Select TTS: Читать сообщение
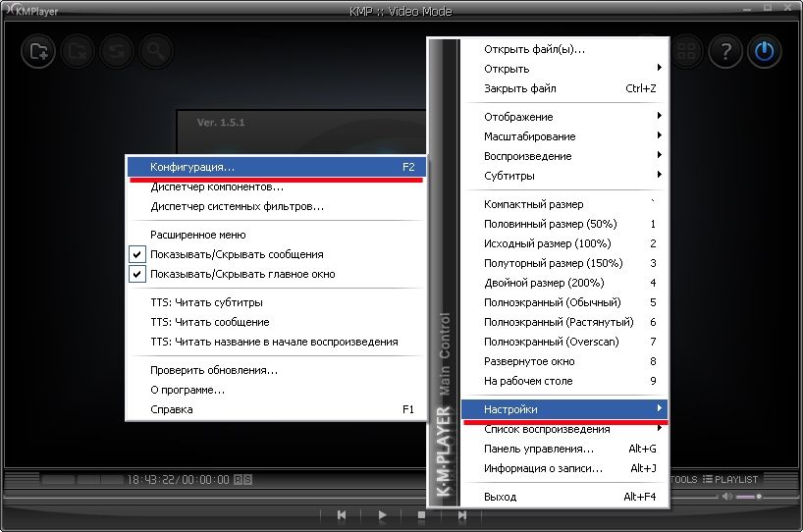Viewport: 803px width, 532px height. 276,322
